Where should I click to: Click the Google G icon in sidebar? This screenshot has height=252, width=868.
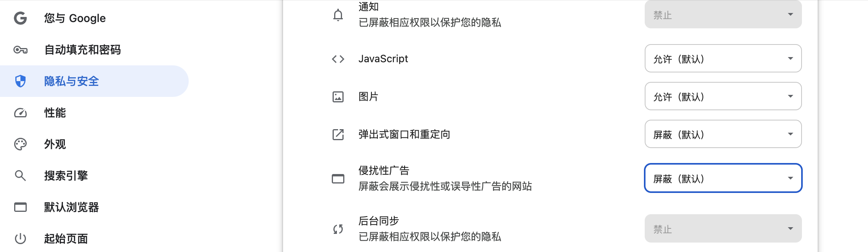pyautogui.click(x=20, y=18)
